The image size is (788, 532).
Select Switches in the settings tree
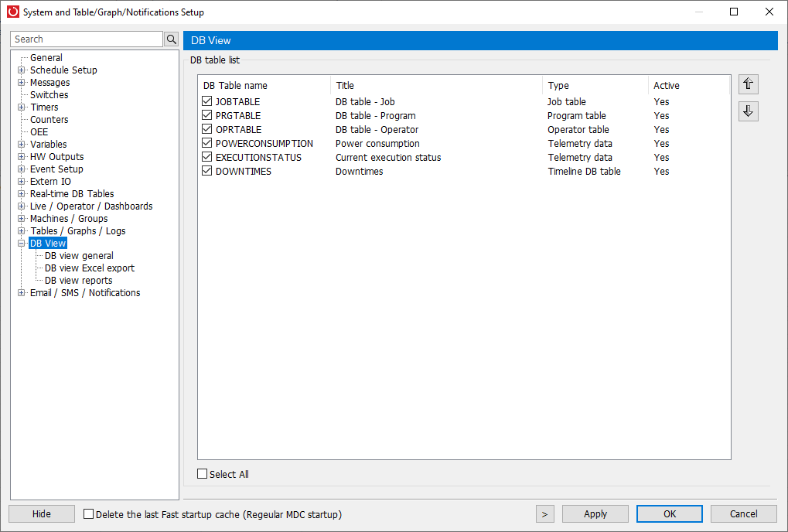49,95
